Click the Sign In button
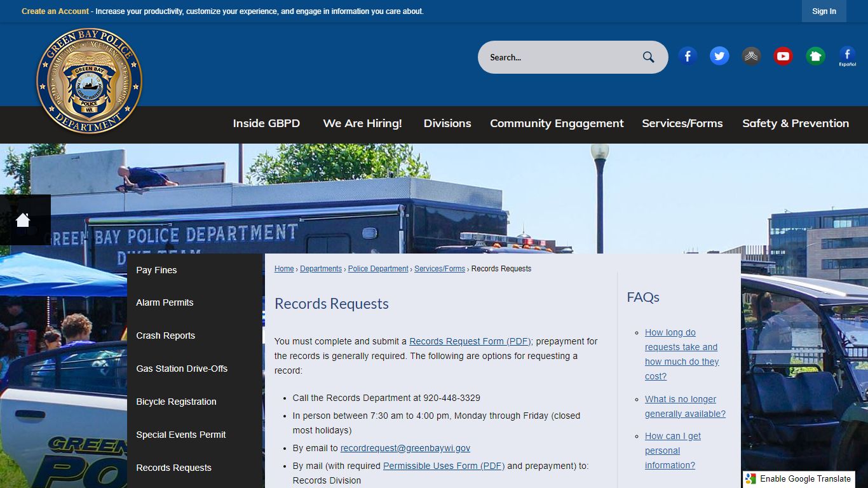 pos(824,11)
